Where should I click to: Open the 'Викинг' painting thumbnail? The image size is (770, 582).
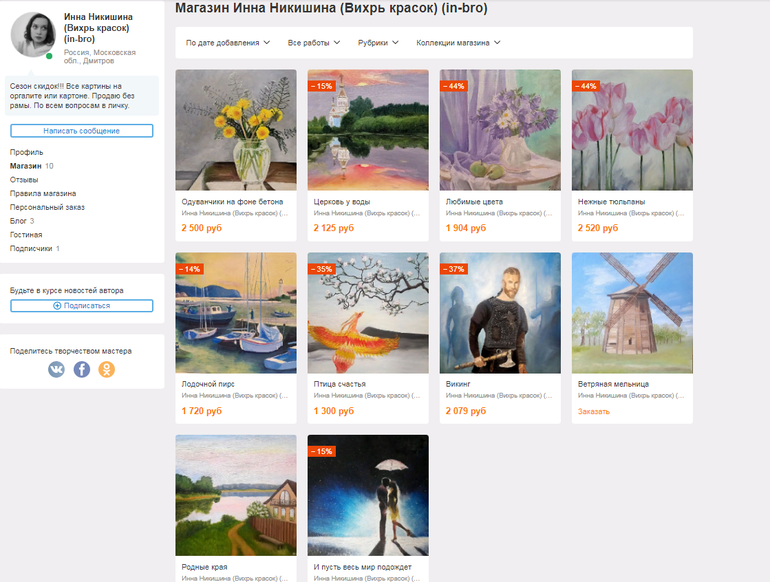[500, 312]
